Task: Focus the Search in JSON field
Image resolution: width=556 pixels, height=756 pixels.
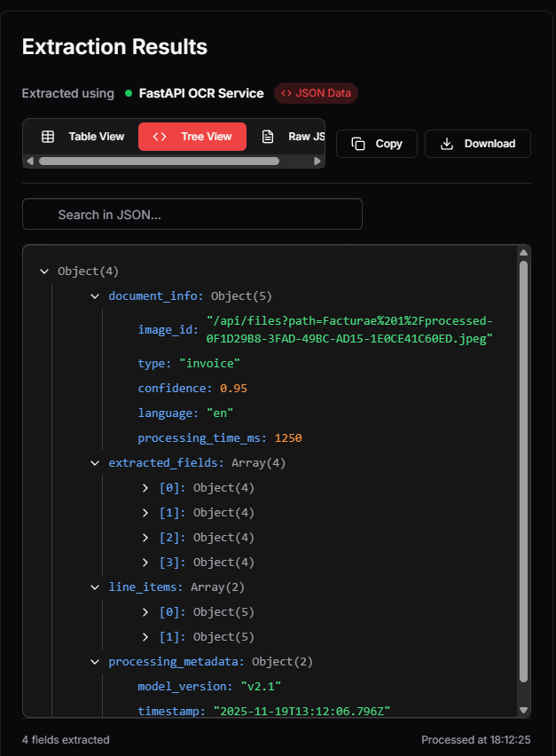Action: tap(192, 214)
